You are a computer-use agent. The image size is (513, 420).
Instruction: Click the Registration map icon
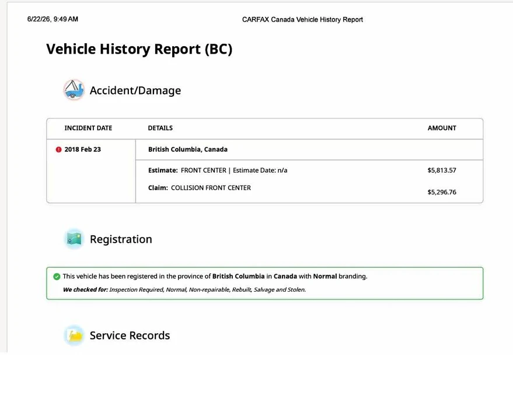pos(74,239)
